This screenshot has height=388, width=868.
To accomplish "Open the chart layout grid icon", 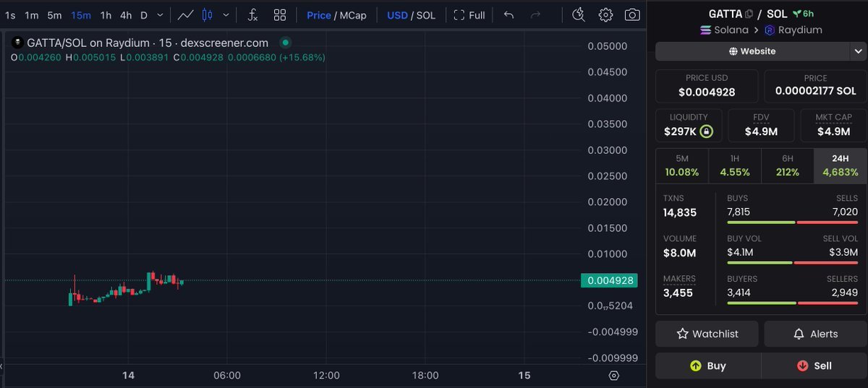I will pos(280,15).
